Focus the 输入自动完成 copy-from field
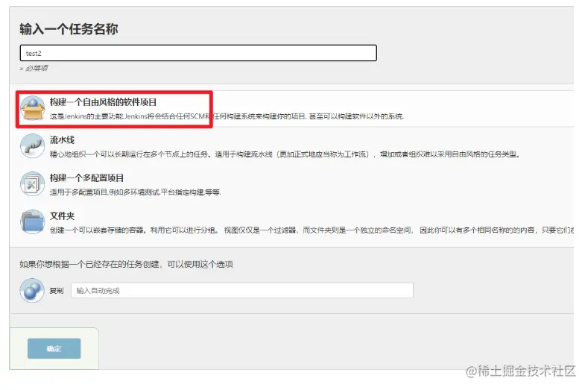 tap(242, 291)
